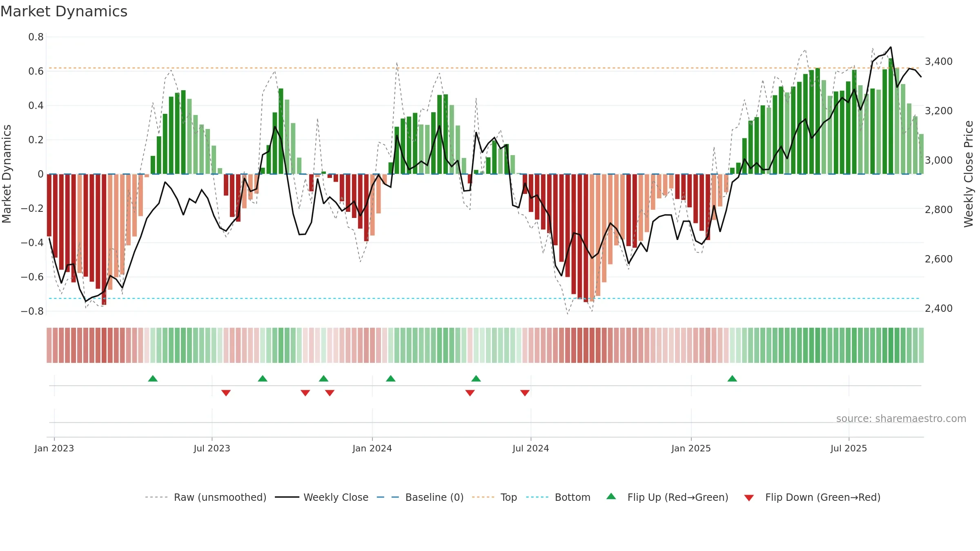
Task: Click the Raw (unsmoothed) legend entry
Action: coord(206,497)
